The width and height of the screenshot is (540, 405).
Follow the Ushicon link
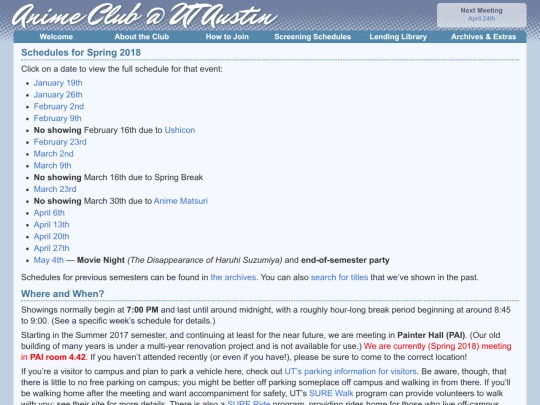(x=180, y=130)
